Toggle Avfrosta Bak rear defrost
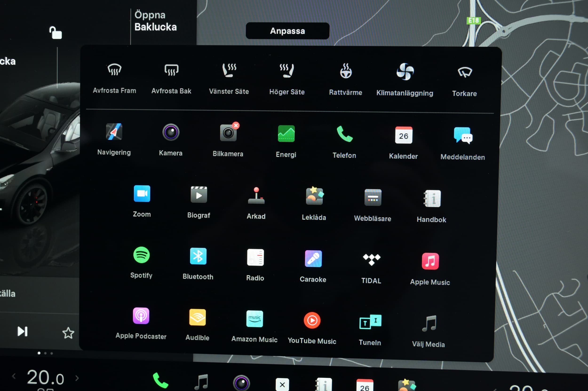Screen dimensions: 588x391 click(171, 79)
